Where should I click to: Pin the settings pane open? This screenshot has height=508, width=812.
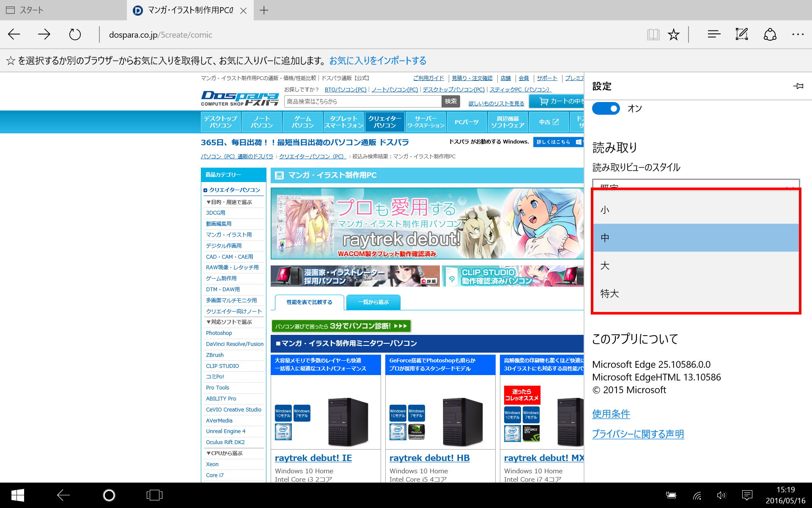pyautogui.click(x=798, y=86)
